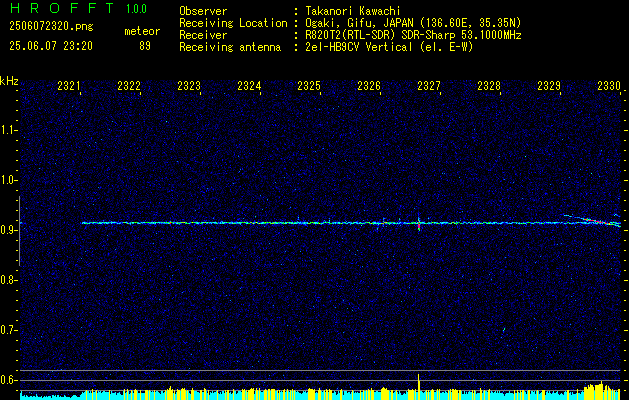Click the Receiving antenna field label
Viewport: 629px width, 400px height.
coord(230,47)
